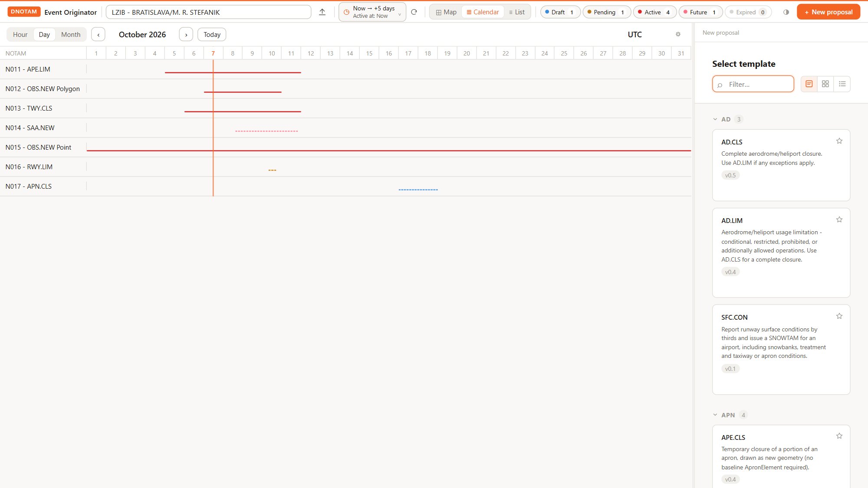This screenshot has height=488, width=868.
Task: Open the SFC.CON template card
Action: (781, 350)
